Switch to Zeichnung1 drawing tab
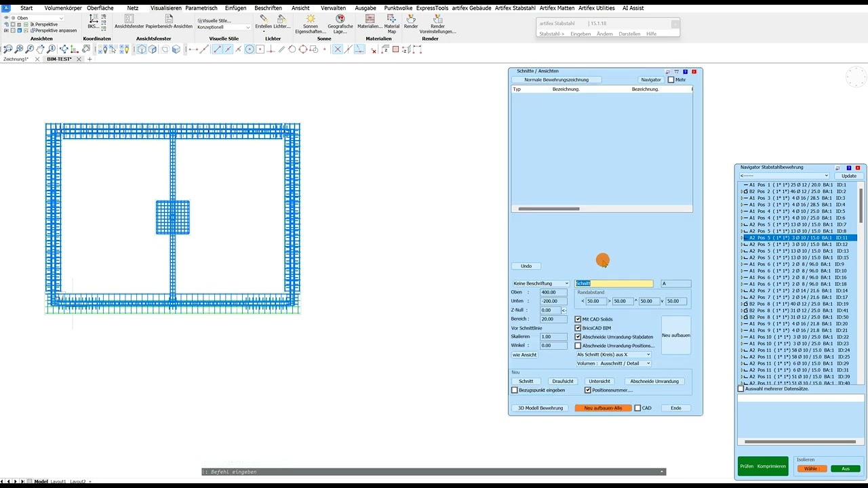The image size is (868, 488). 16,60
